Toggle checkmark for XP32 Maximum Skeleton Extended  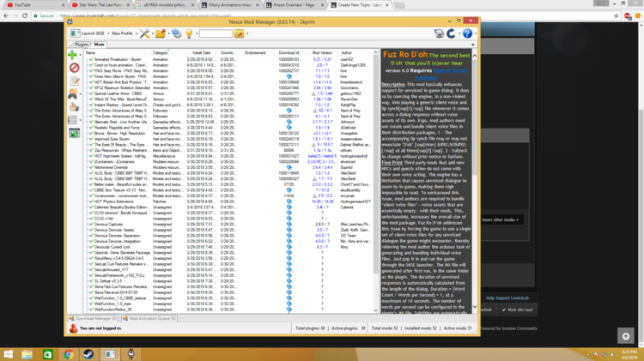coord(91,87)
